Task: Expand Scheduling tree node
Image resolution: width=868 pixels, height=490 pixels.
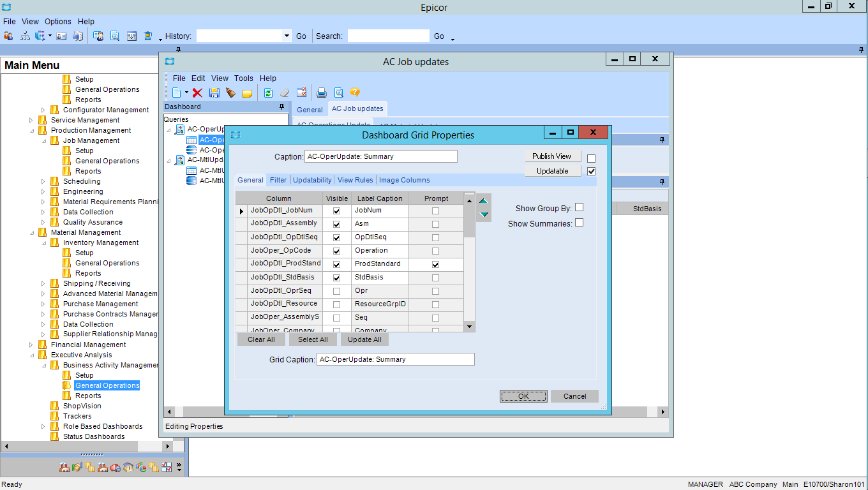Action: click(x=43, y=181)
